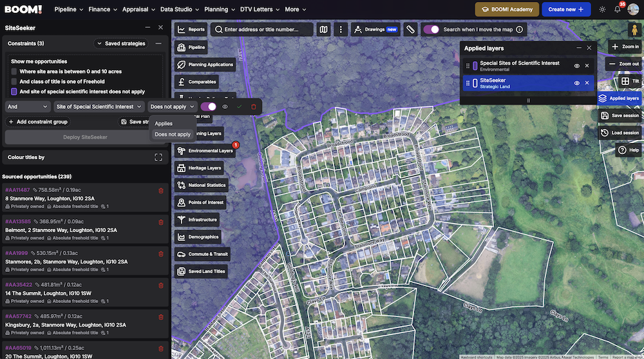The height and width of the screenshot is (359, 644).
Task: Uncheck the special scientific interest constraint
Action: point(14,92)
